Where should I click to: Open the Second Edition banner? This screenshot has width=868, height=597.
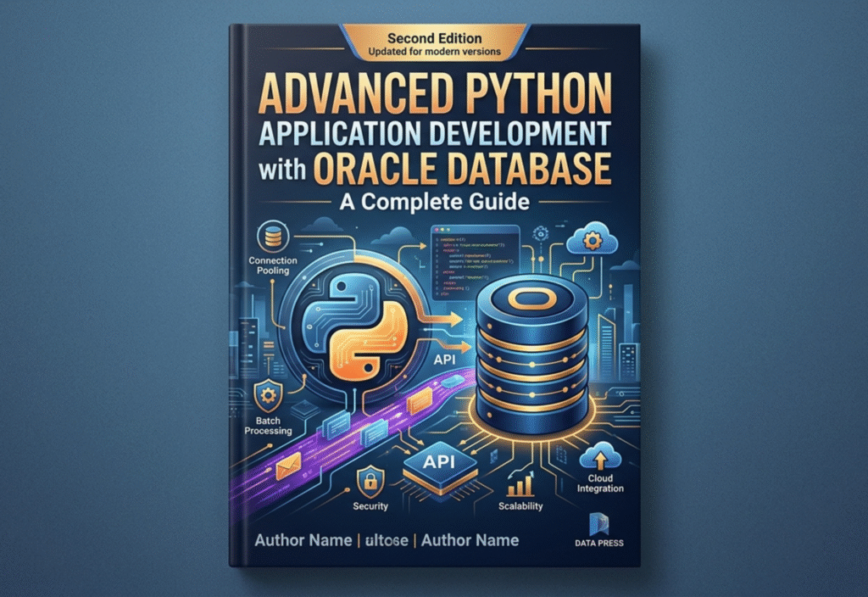click(x=434, y=38)
